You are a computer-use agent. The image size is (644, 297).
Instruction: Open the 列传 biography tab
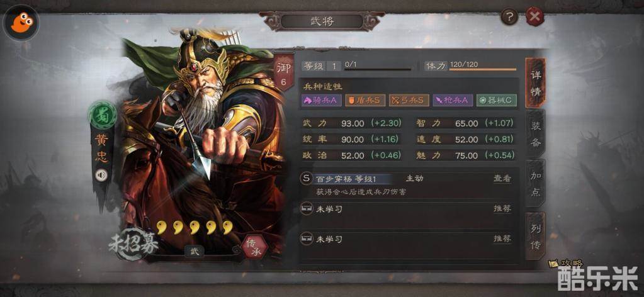[536, 236]
